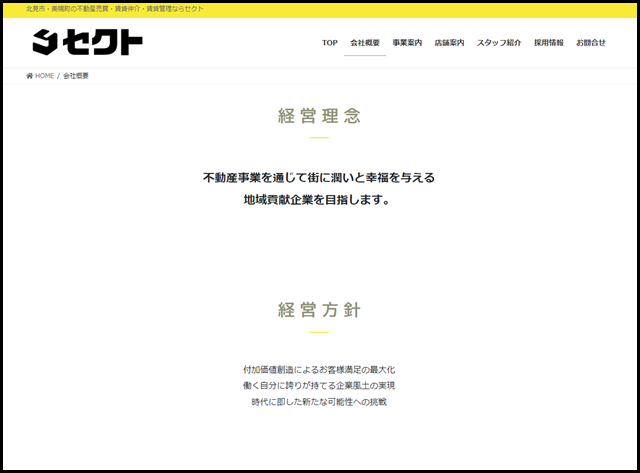The height and width of the screenshot is (473, 640).
Task: Click the line 時代に即した新たな可能性への挑戦
Action: click(x=319, y=402)
